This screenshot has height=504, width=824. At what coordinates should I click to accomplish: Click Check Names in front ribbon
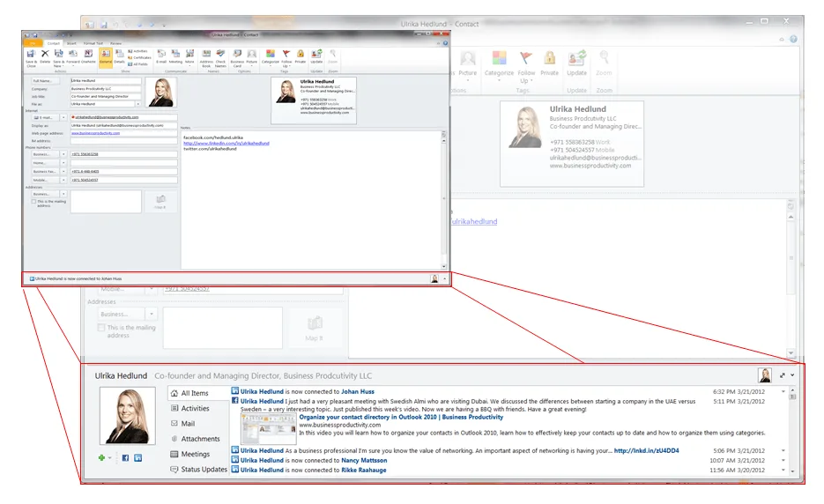220,58
